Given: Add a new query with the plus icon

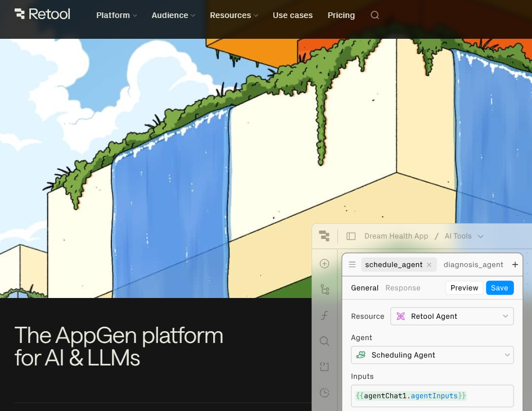Looking at the screenshot, I should tap(515, 265).
